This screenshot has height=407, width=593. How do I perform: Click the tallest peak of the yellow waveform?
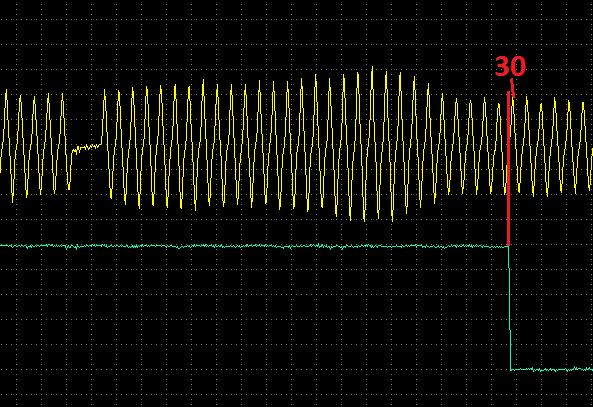372,70
